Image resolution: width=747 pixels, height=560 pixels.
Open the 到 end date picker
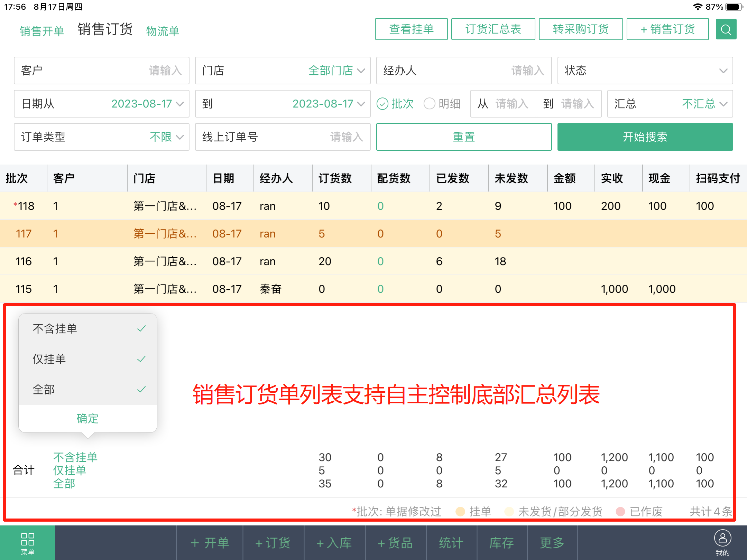pyautogui.click(x=283, y=104)
